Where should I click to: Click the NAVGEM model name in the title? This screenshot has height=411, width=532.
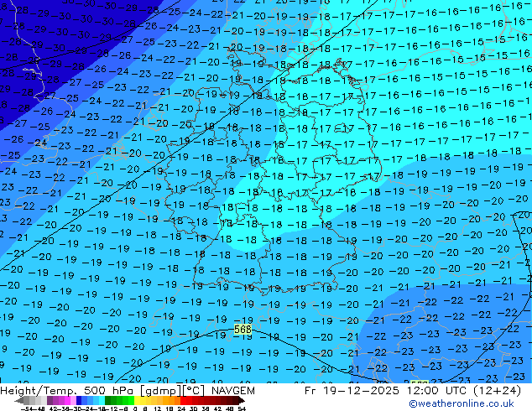pos(232,391)
